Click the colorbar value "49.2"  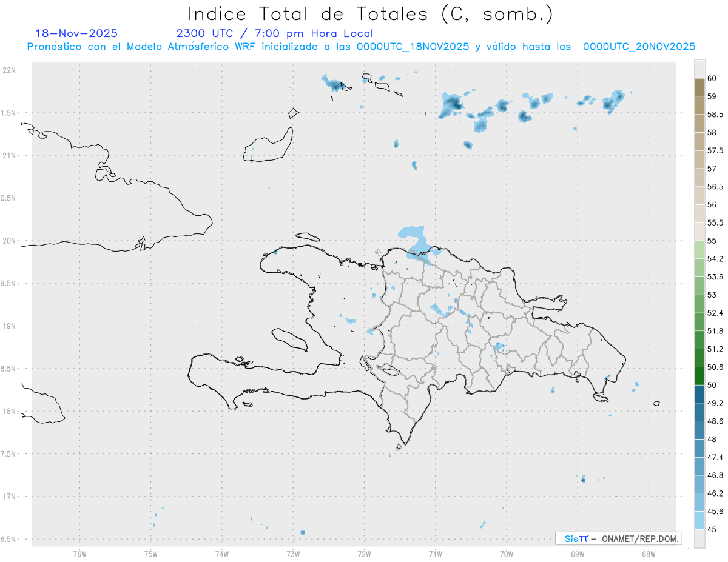click(715, 403)
